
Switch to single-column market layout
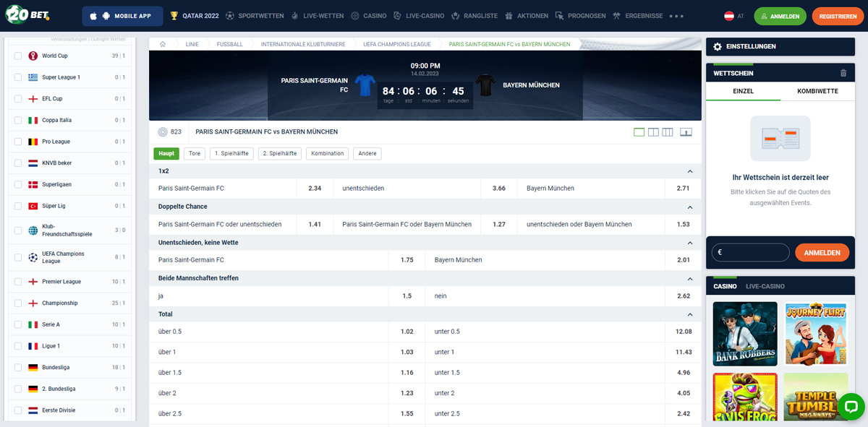pos(639,132)
